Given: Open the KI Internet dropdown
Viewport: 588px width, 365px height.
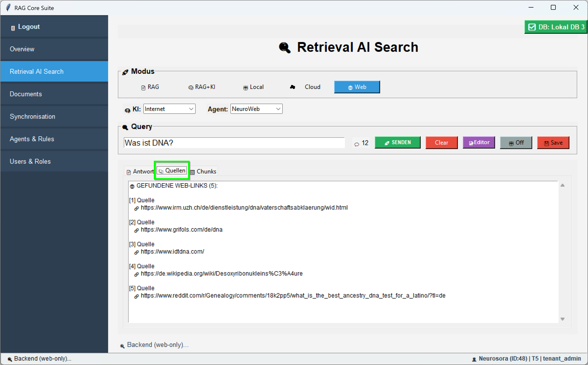Looking at the screenshot, I should pyautogui.click(x=169, y=109).
